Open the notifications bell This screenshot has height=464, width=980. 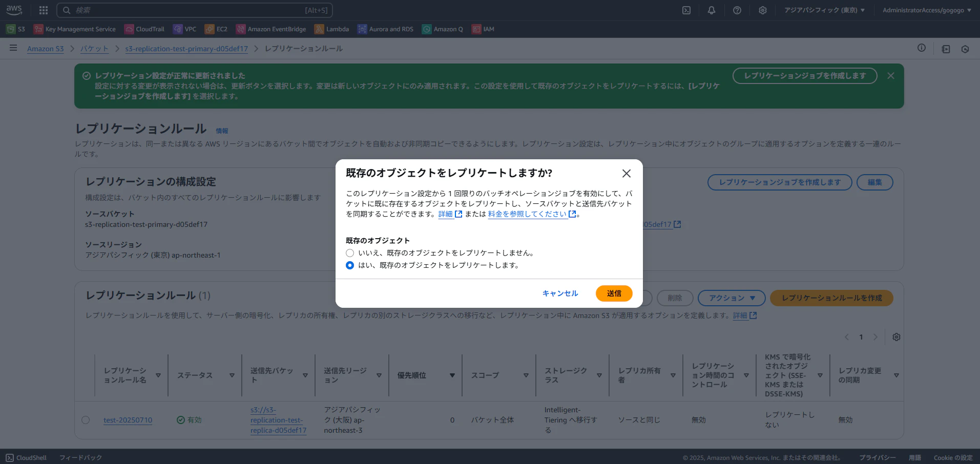(x=712, y=10)
